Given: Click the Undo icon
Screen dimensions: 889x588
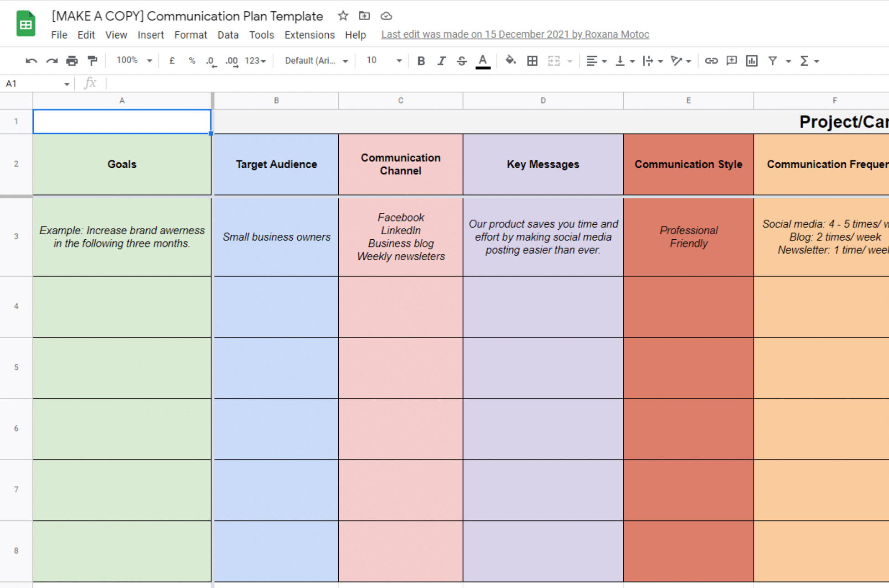Looking at the screenshot, I should 31,60.
